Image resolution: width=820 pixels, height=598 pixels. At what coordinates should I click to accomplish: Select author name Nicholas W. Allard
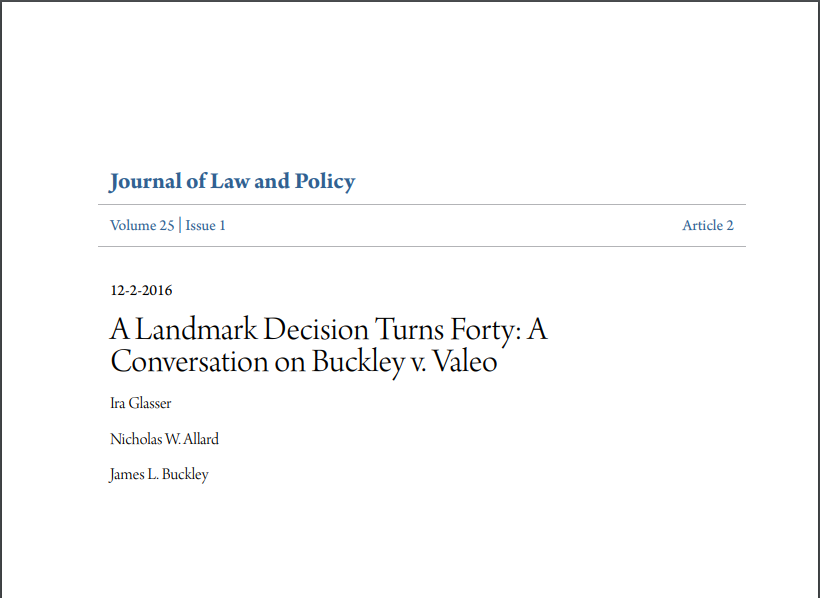(x=164, y=439)
